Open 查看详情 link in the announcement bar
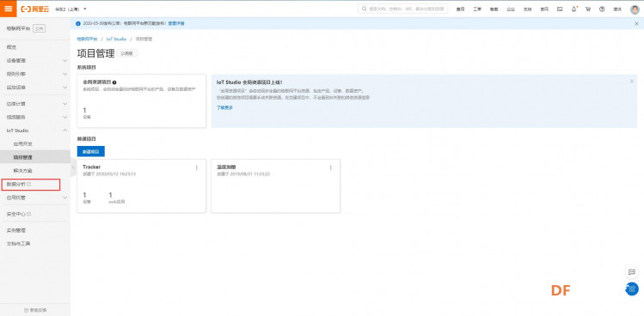This screenshot has height=316, width=644. [176, 23]
